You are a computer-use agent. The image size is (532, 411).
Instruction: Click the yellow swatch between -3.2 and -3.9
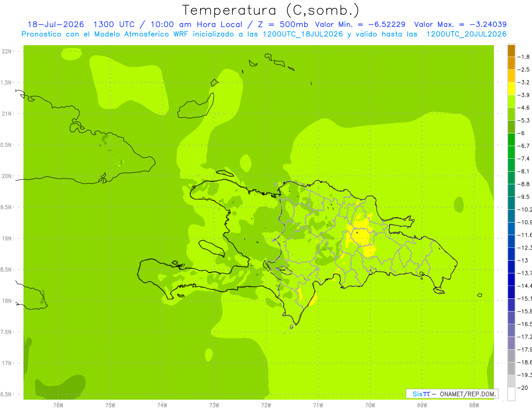(x=511, y=89)
